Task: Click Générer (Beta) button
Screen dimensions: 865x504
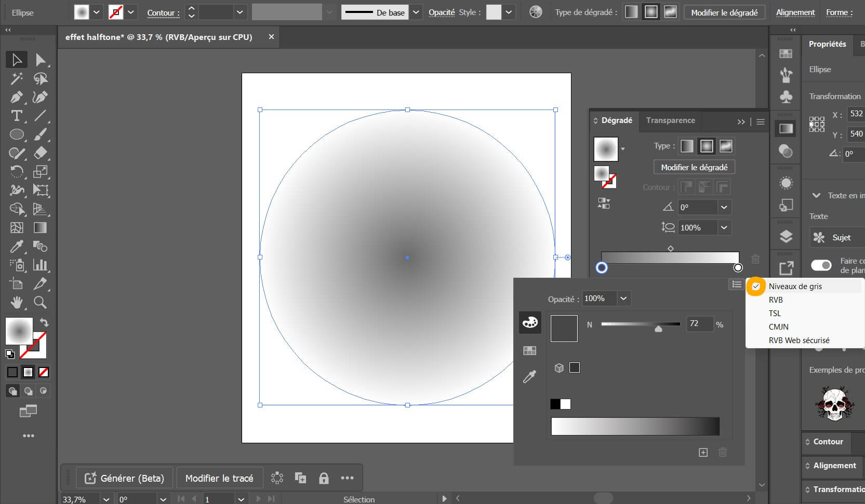Action: pos(124,478)
